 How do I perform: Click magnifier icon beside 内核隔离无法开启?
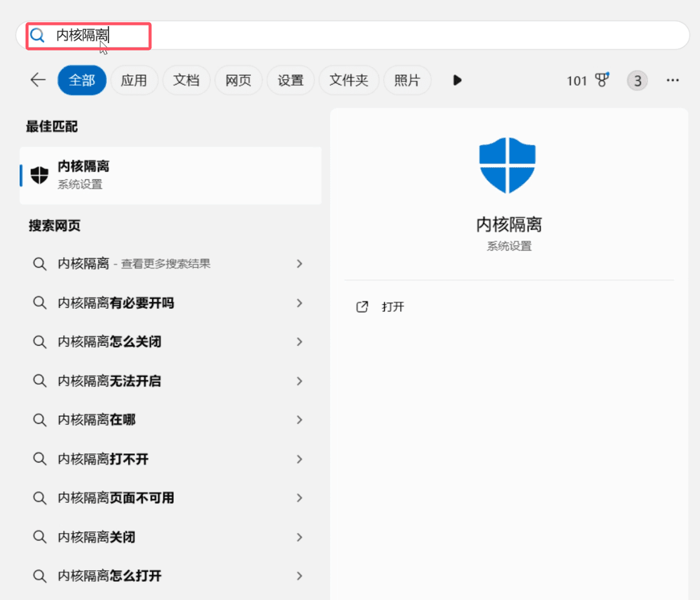[39, 381]
